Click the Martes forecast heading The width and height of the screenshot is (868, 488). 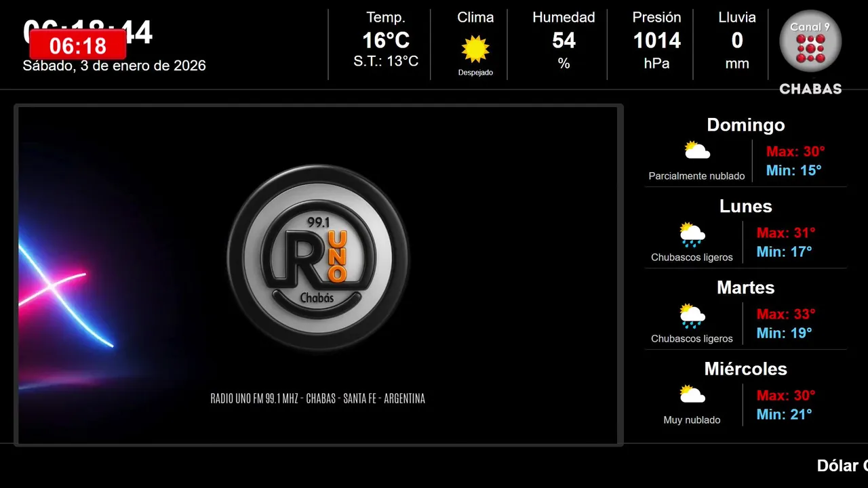tap(746, 287)
